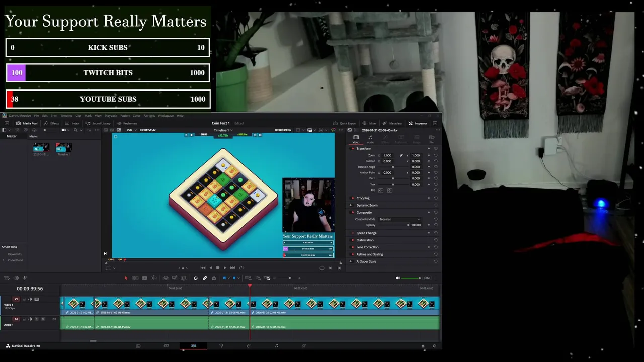This screenshot has width=644, height=362.
Task: Open the Cut page at the bottom
Action: pos(166,346)
